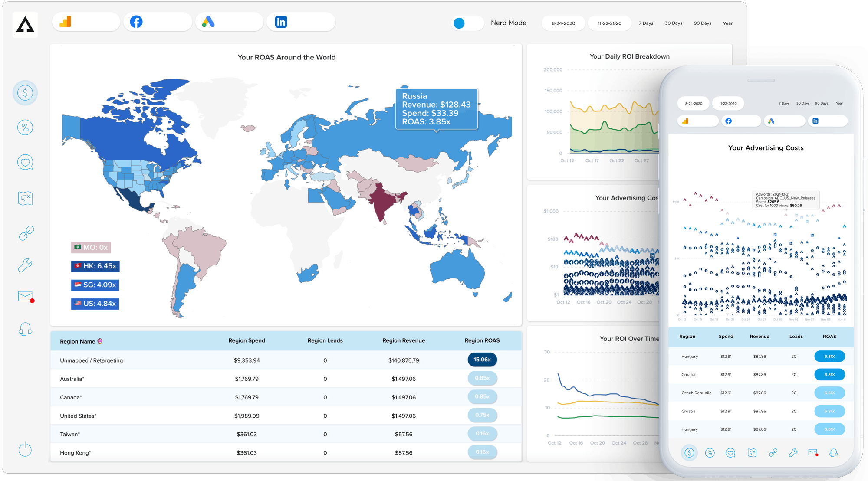
Task: Click the heart chat bubble sidebar icon
Action: coord(25,163)
